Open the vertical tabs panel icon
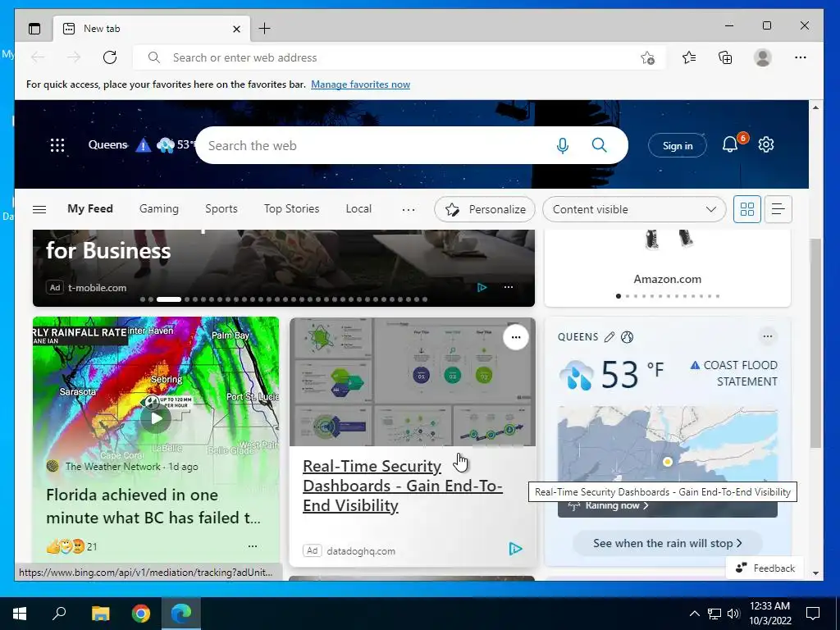The height and width of the screenshot is (630, 840). (x=34, y=29)
